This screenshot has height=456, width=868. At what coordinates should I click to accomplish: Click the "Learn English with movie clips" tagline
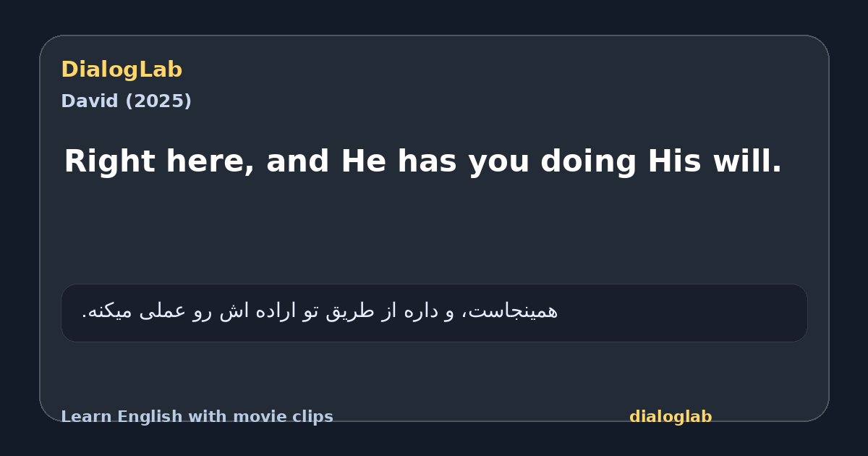(x=197, y=417)
